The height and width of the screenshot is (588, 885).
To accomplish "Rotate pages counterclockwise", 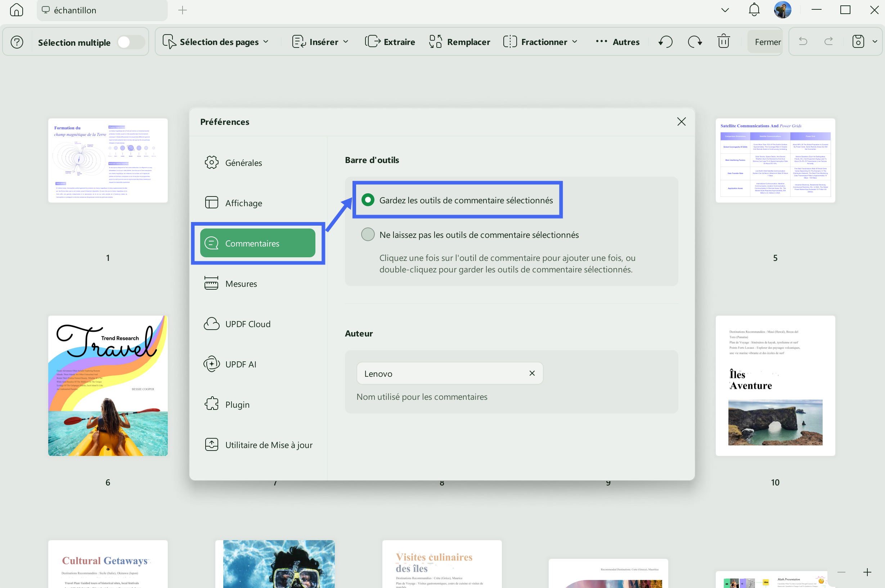I will (x=665, y=42).
